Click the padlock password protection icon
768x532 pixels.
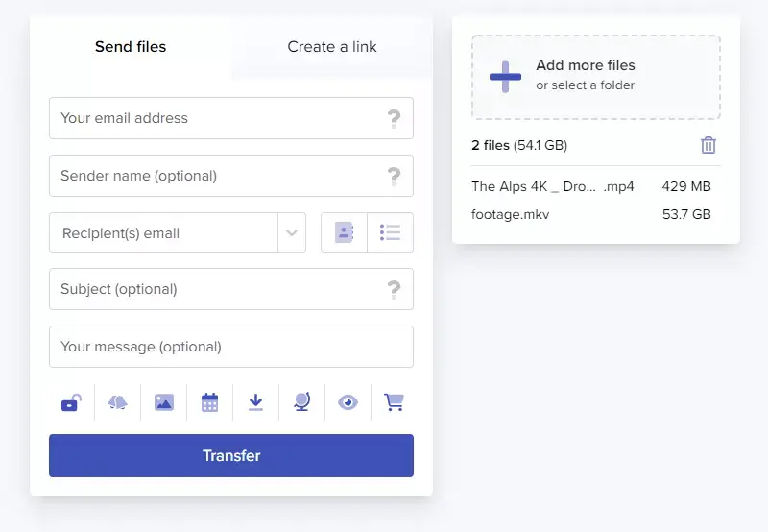tap(71, 402)
